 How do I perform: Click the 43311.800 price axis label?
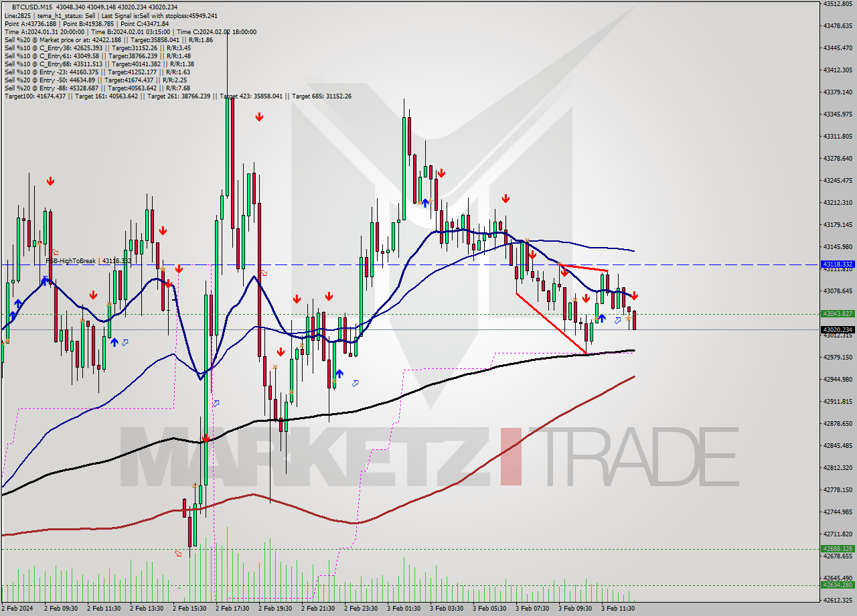tap(838, 136)
